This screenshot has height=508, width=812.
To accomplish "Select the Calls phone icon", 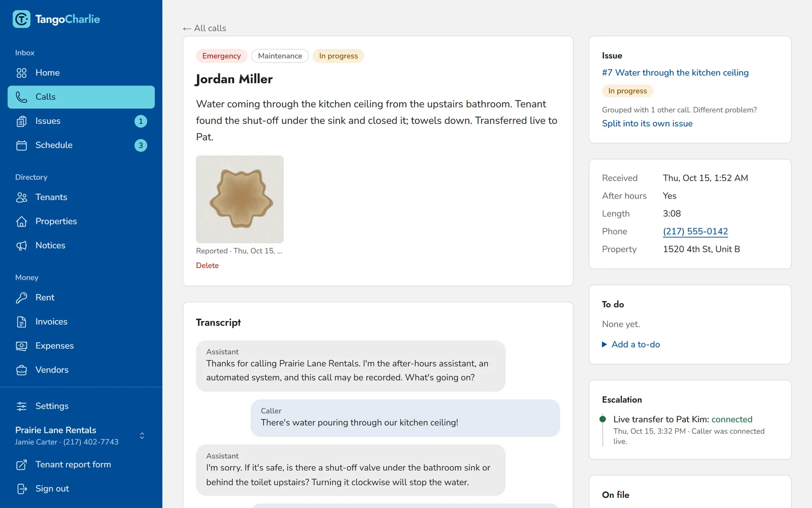I will (21, 97).
